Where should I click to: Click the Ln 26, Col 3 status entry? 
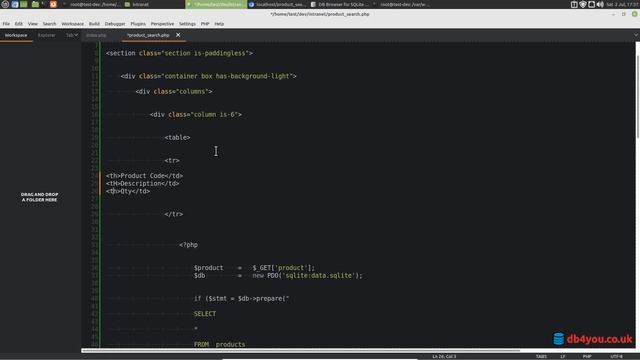click(x=444, y=356)
